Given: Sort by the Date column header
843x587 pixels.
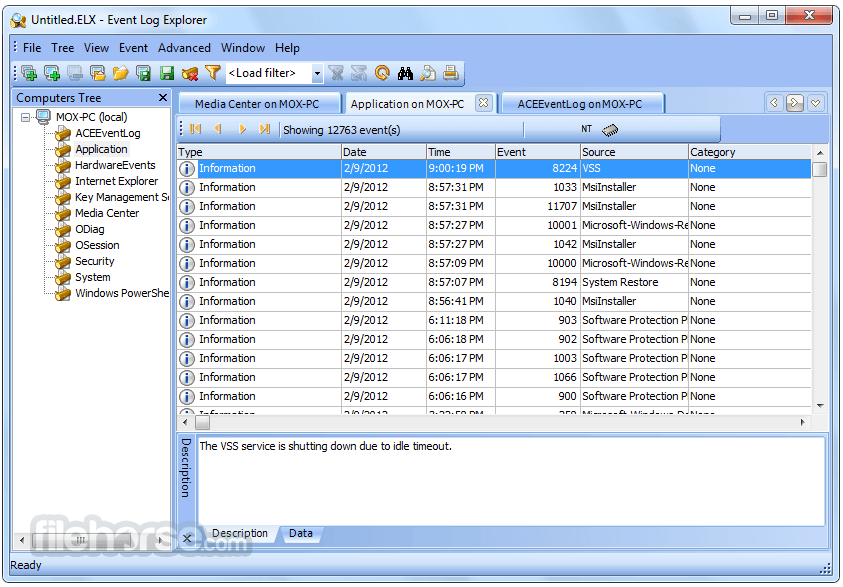Looking at the screenshot, I should (384, 152).
